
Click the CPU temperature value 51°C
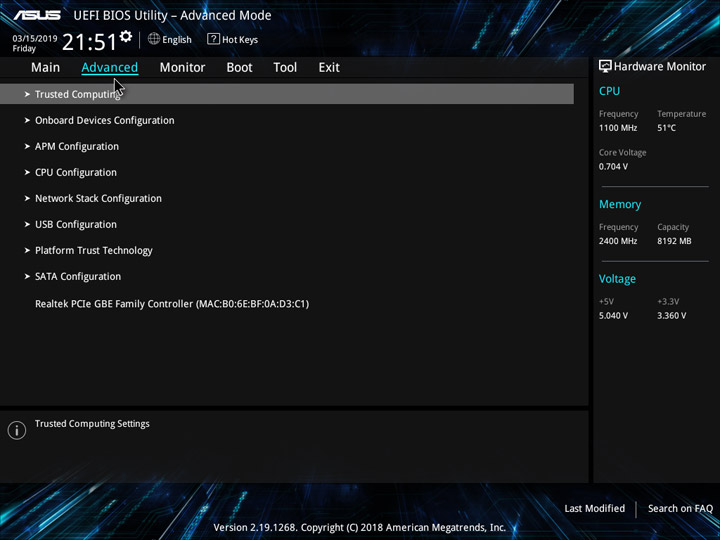[x=666, y=128]
